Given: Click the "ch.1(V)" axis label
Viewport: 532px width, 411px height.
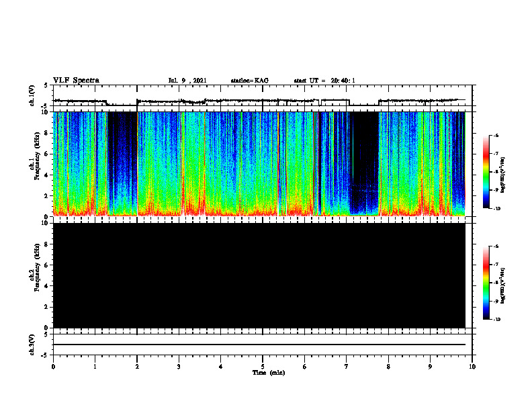Looking at the screenshot, I should click(32, 95).
